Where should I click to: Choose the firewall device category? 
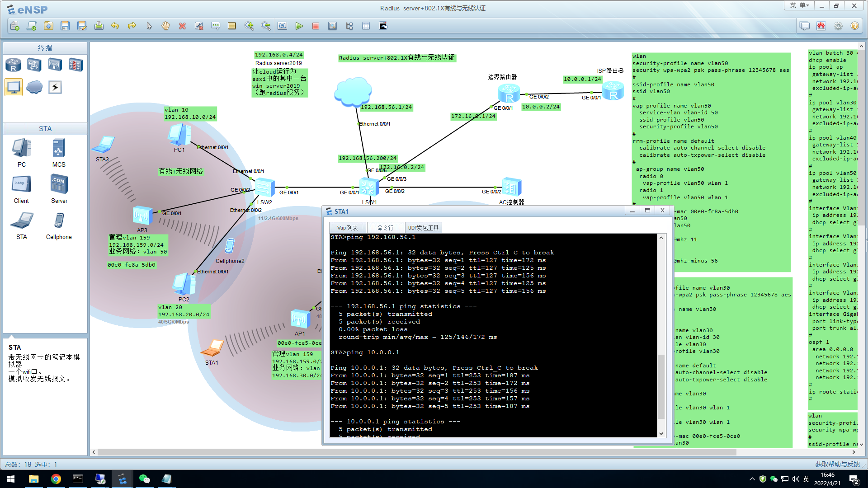(75, 65)
